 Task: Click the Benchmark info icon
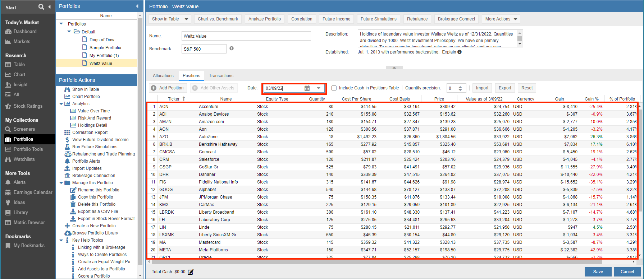(x=232, y=48)
